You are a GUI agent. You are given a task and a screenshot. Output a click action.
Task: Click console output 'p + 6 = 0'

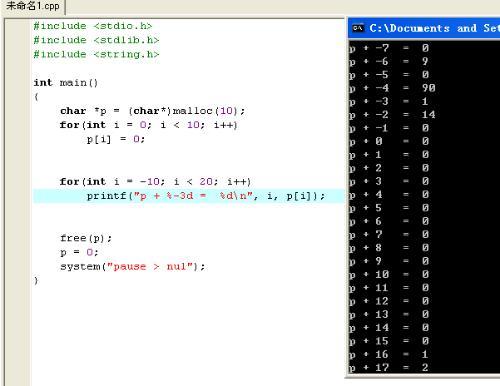point(389,222)
